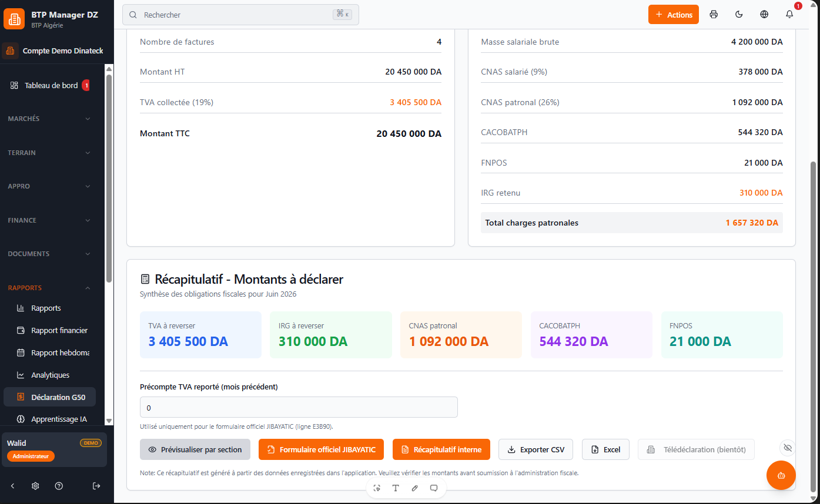Collapse the RAPPORTS sidebar section
This screenshot has height=504, width=820.
click(49, 288)
